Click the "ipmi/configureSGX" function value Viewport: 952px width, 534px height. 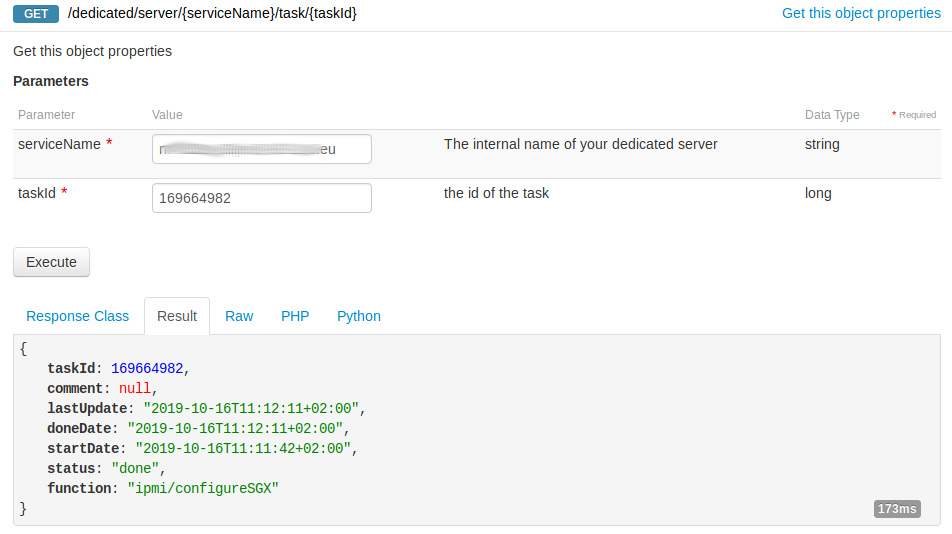(202, 488)
